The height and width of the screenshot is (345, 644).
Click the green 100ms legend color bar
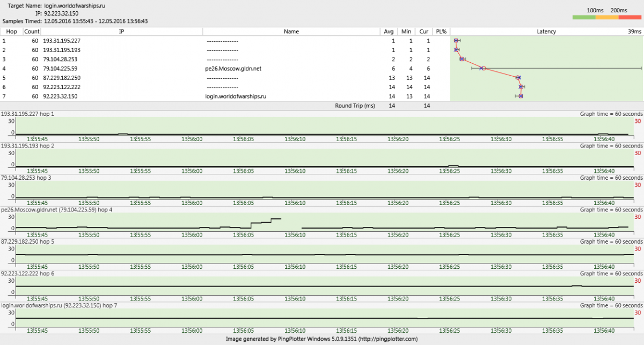pos(584,18)
